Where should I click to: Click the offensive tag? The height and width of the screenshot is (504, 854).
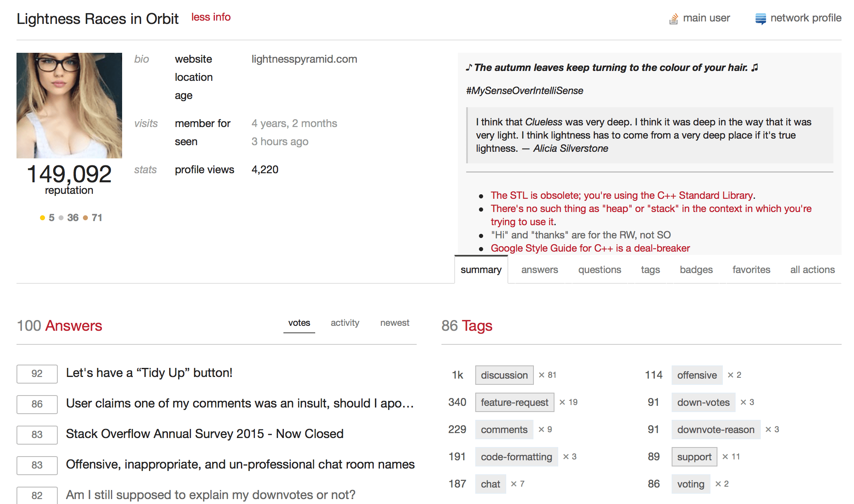coord(697,375)
